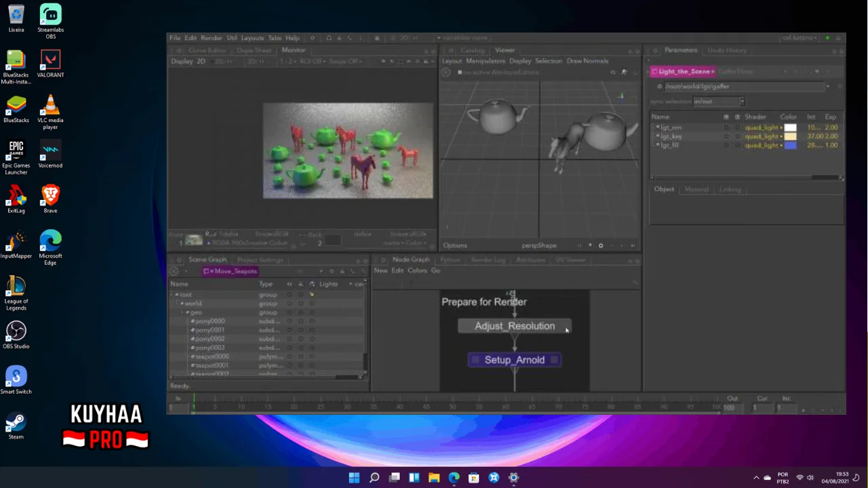
Task: Open the Swipe Off dropdown in Monitor
Action: tap(346, 61)
